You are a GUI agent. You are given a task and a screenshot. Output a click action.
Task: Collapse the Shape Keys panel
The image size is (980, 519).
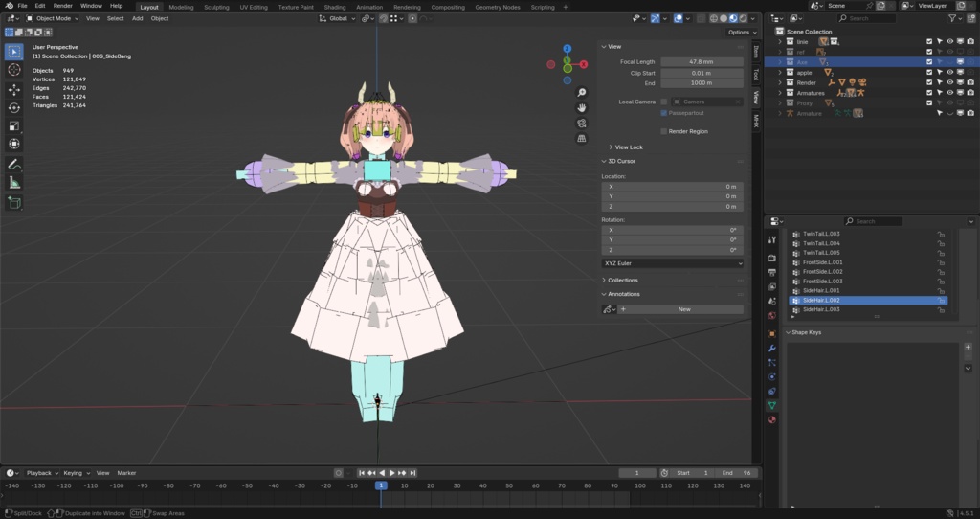pos(804,332)
